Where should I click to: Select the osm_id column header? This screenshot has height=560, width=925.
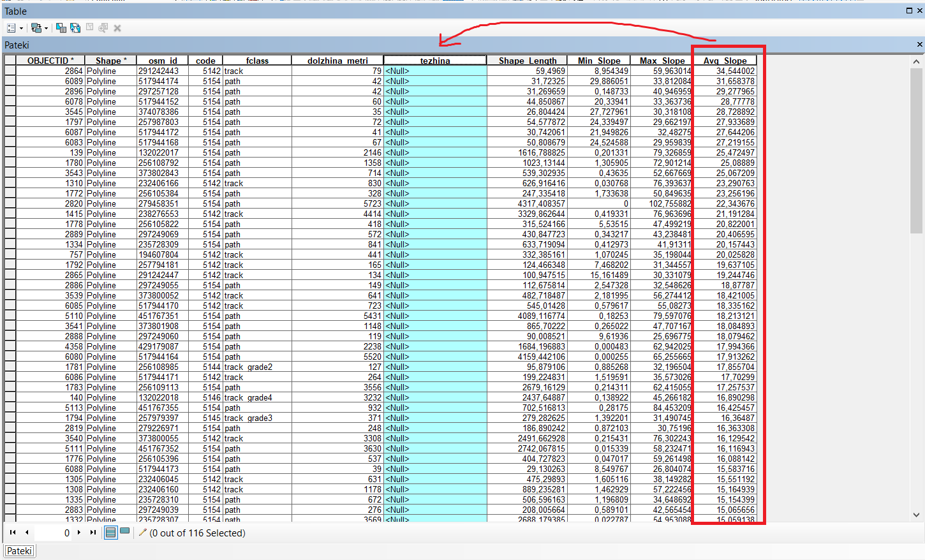(163, 61)
